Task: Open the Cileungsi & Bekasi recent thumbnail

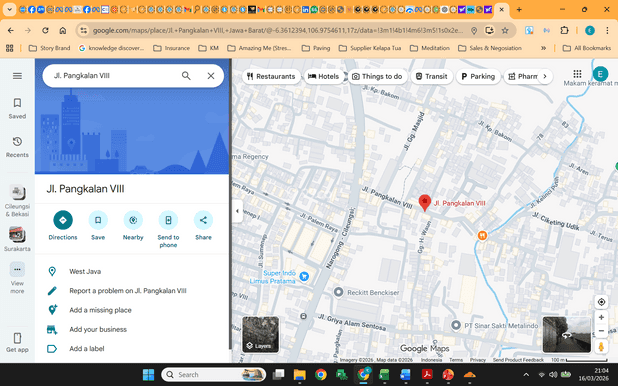Action: [17, 201]
